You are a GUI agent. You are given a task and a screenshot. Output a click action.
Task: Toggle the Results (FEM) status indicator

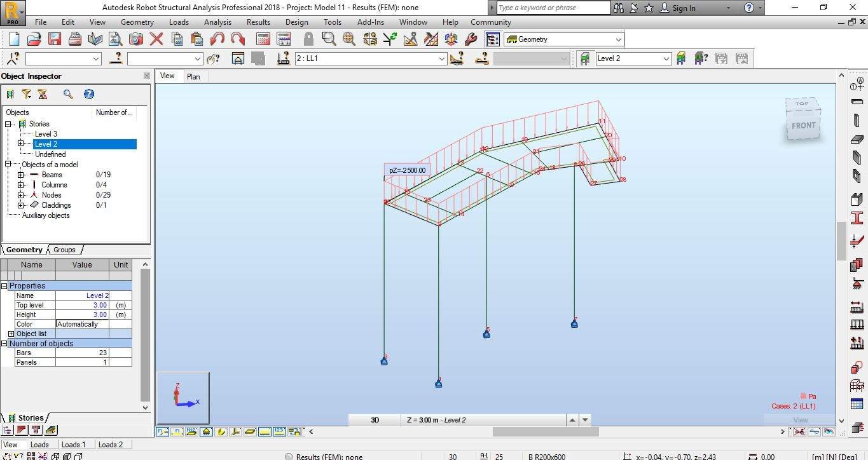289,456
